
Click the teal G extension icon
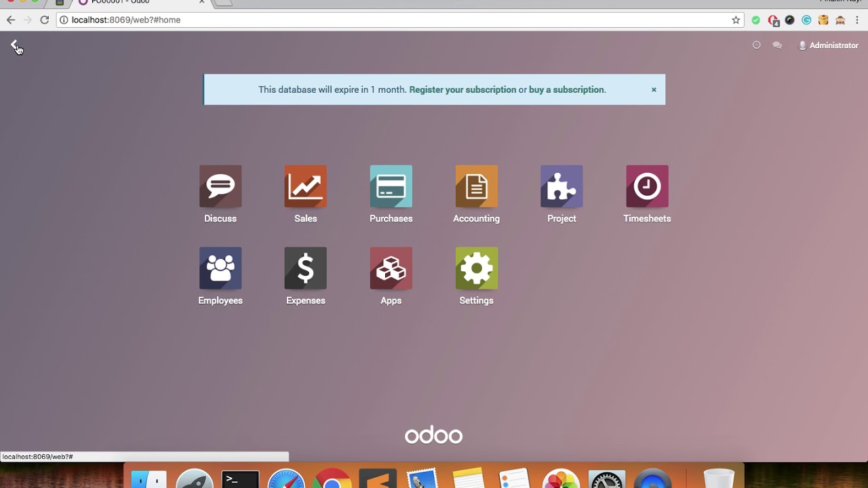click(x=806, y=20)
